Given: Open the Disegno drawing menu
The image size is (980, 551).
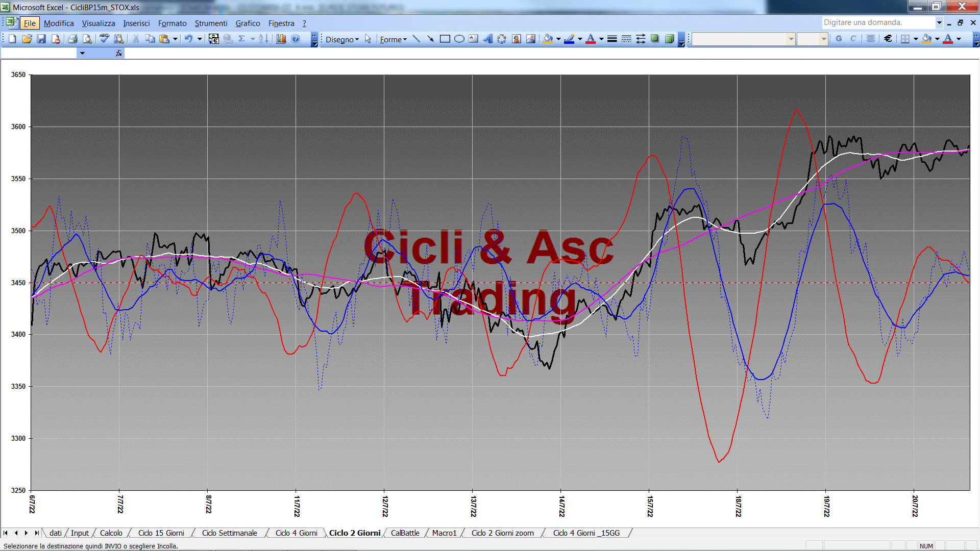Looking at the screenshot, I should [x=342, y=39].
